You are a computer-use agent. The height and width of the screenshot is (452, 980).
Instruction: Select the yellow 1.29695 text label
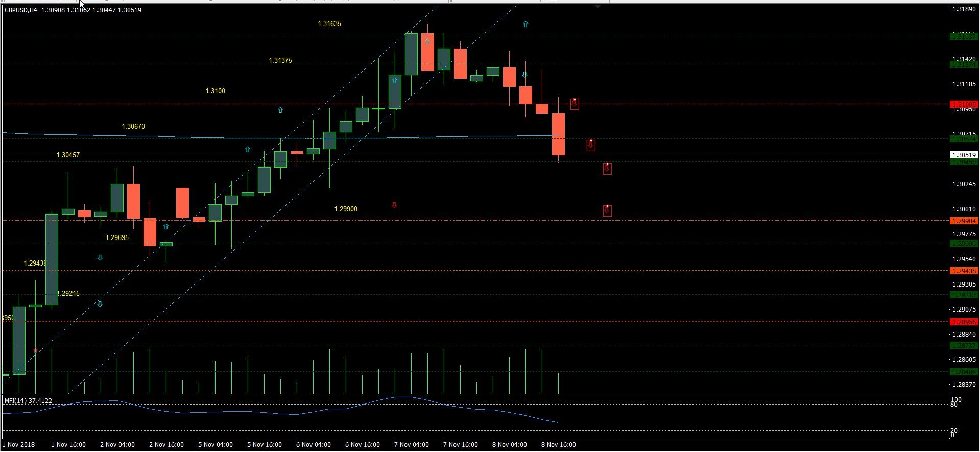tap(117, 238)
